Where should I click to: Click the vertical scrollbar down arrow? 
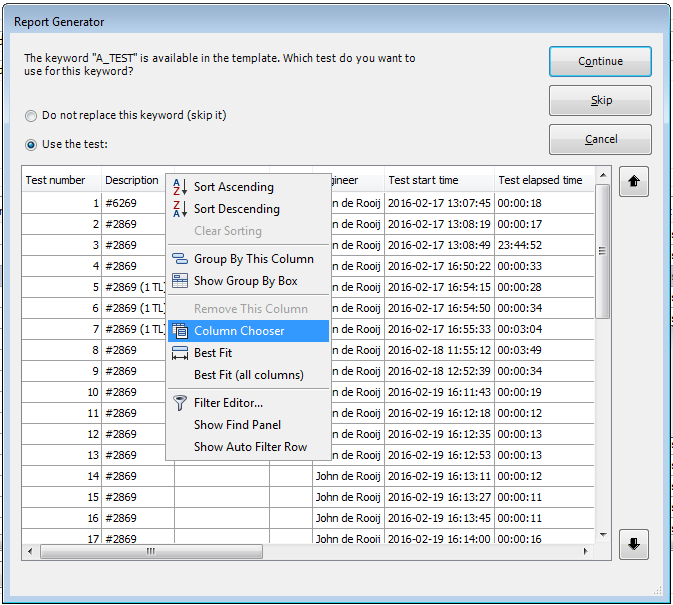[x=603, y=535]
